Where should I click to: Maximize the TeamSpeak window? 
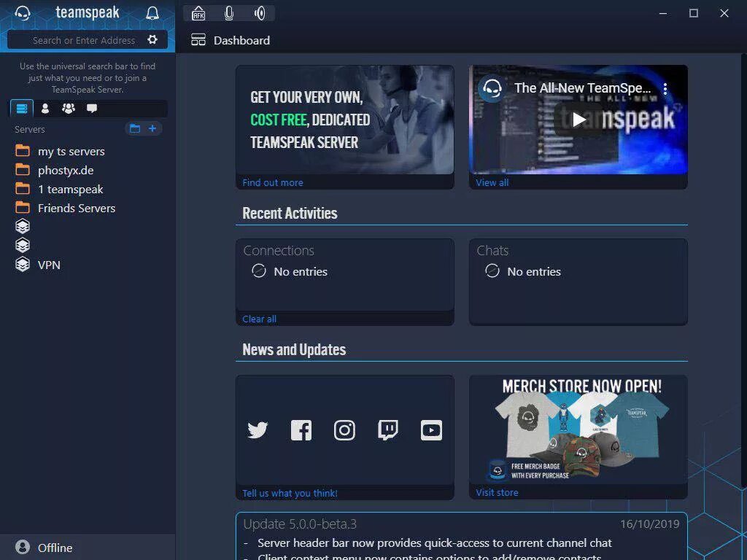tap(694, 13)
